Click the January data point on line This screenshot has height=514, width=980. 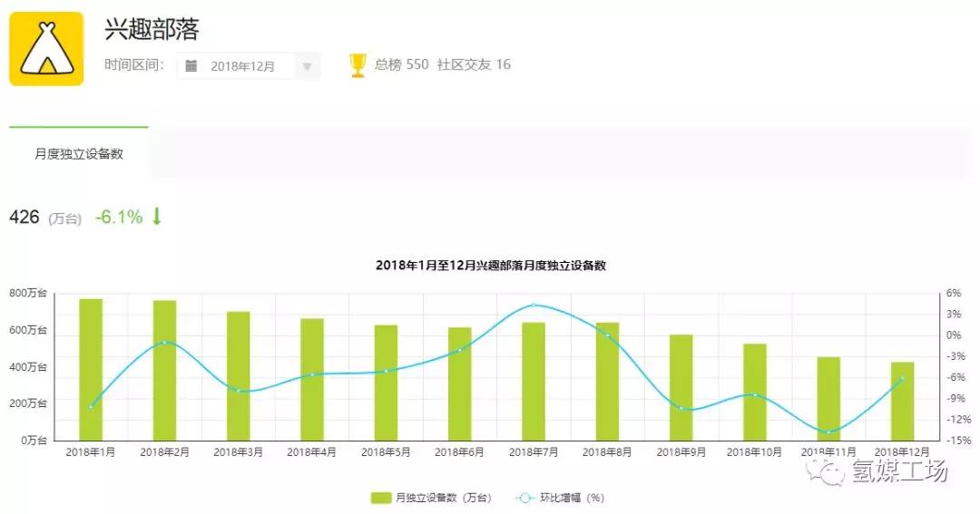[x=91, y=407]
